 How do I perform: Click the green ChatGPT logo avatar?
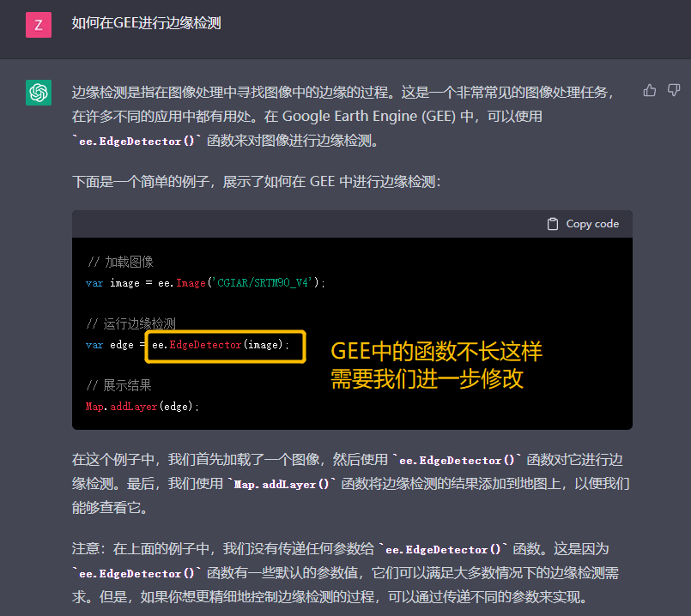(39, 93)
